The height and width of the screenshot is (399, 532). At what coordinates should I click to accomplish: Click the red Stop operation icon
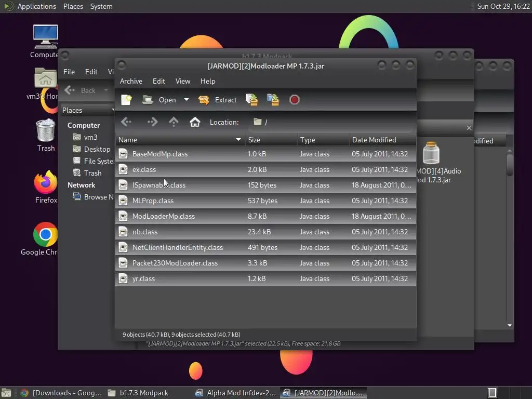pos(294,100)
